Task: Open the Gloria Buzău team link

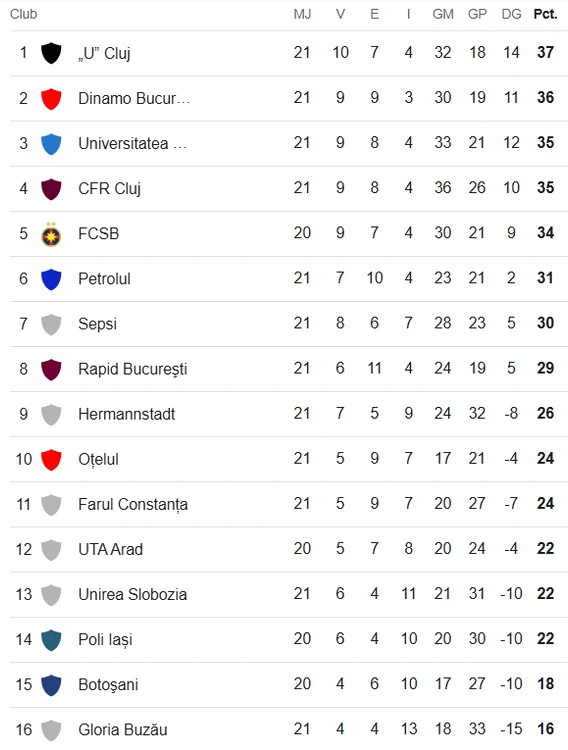Action: pyautogui.click(x=123, y=730)
